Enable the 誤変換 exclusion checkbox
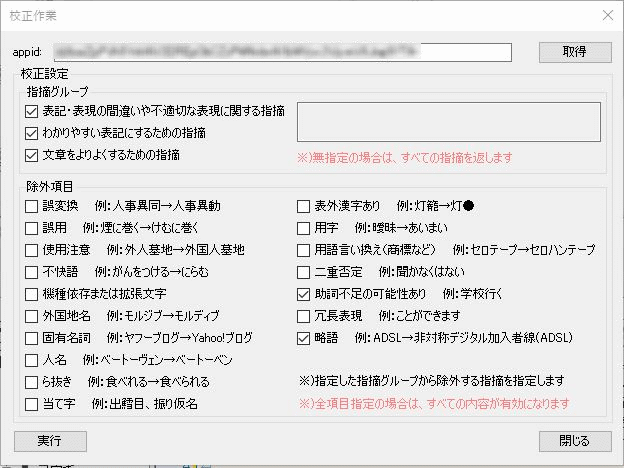Screen dimensions: 624x468 click(x=31, y=207)
